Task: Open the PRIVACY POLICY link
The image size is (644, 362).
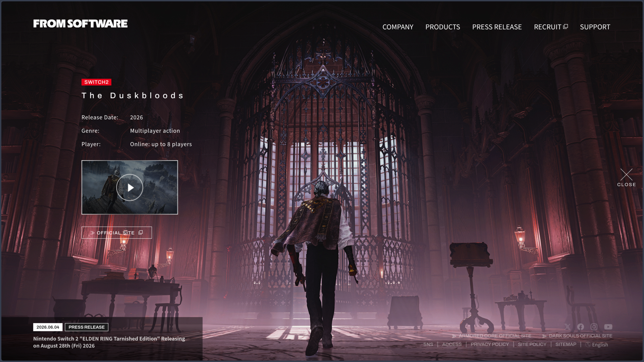Action: (490, 345)
